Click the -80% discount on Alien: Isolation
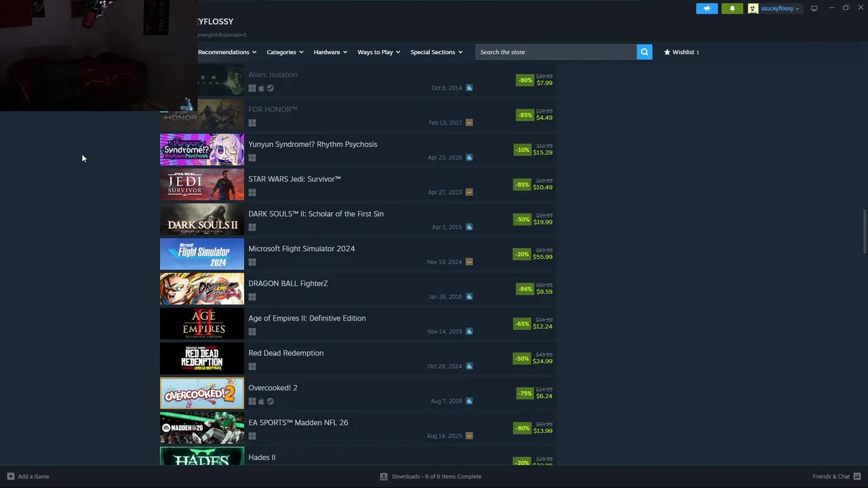This screenshot has height=488, width=868. click(525, 80)
